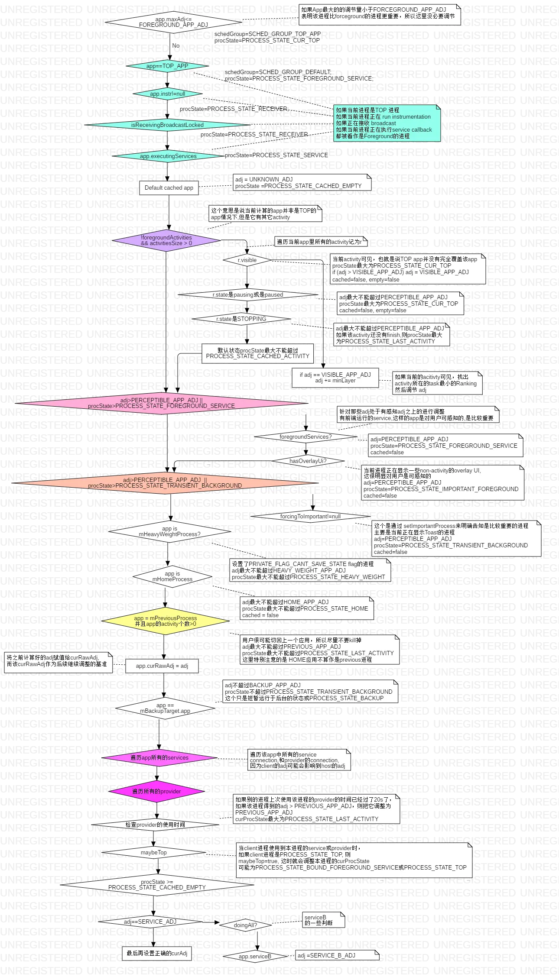Click the foregroundServices? diamond
This screenshot has width=559, height=980.
(x=305, y=437)
